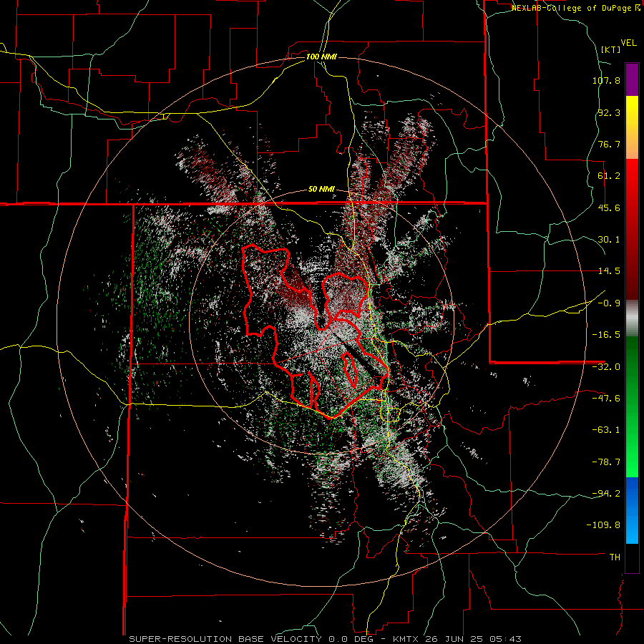644x644 pixels.
Task: Click the 76.7 velocity scale value
Action: click(609, 144)
